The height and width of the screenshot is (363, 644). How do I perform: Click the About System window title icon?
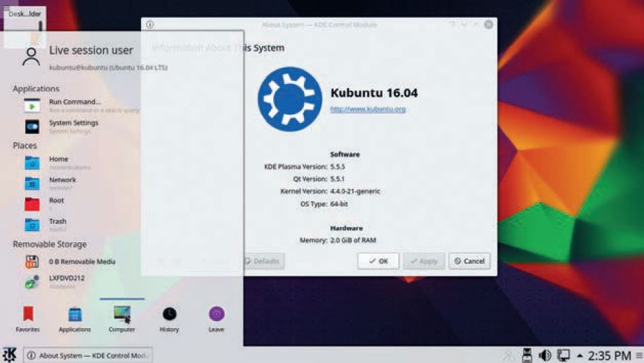(150, 24)
